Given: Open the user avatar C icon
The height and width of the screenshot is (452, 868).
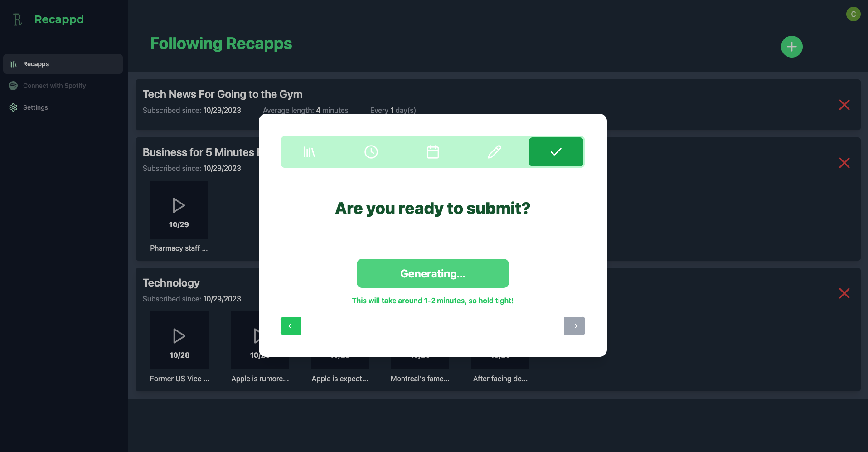Looking at the screenshot, I should pyautogui.click(x=853, y=14).
